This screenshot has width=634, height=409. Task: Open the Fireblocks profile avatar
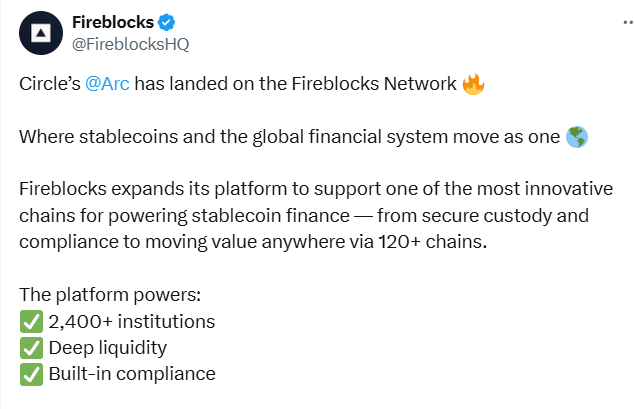coord(41,33)
